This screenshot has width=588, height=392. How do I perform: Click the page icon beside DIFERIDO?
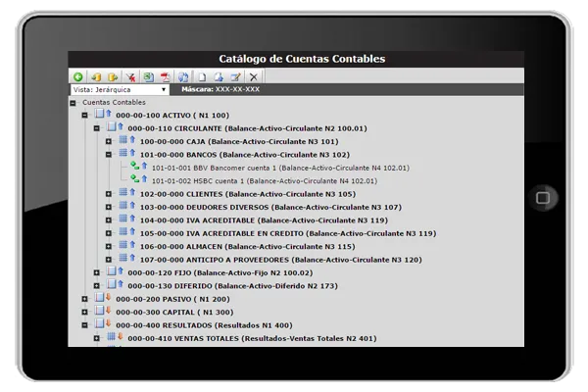click(112, 284)
